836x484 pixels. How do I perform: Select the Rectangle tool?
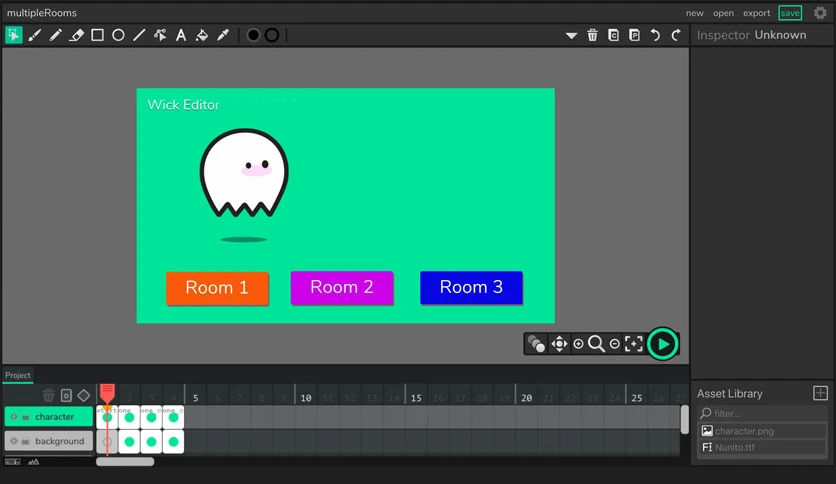(98, 35)
